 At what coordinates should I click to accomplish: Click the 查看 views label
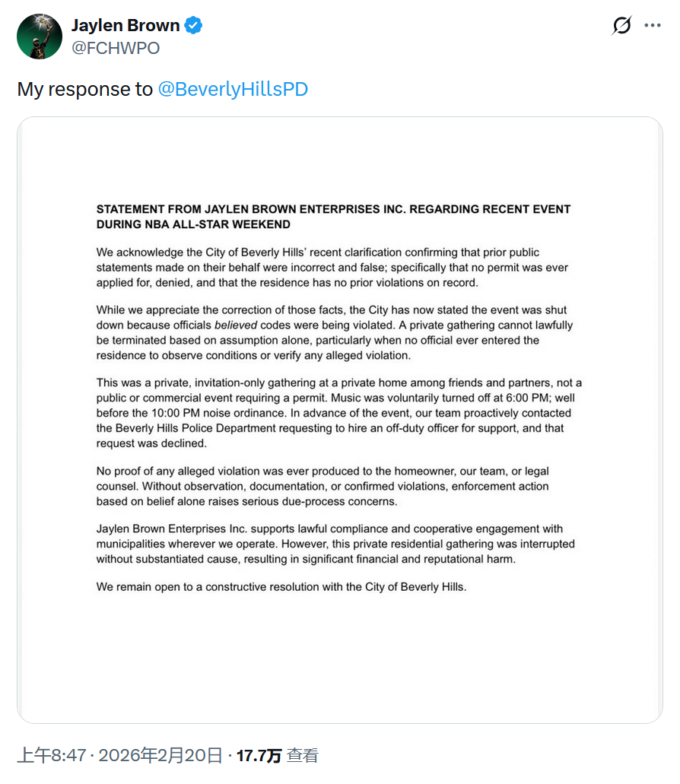[303, 755]
